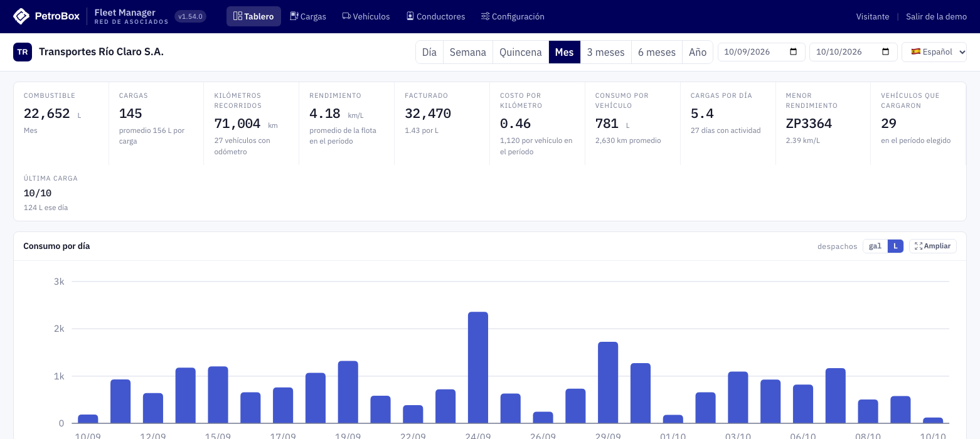Image resolution: width=980 pixels, height=439 pixels.
Task: Click the Combustible 22,652 L card
Action: coord(61,124)
